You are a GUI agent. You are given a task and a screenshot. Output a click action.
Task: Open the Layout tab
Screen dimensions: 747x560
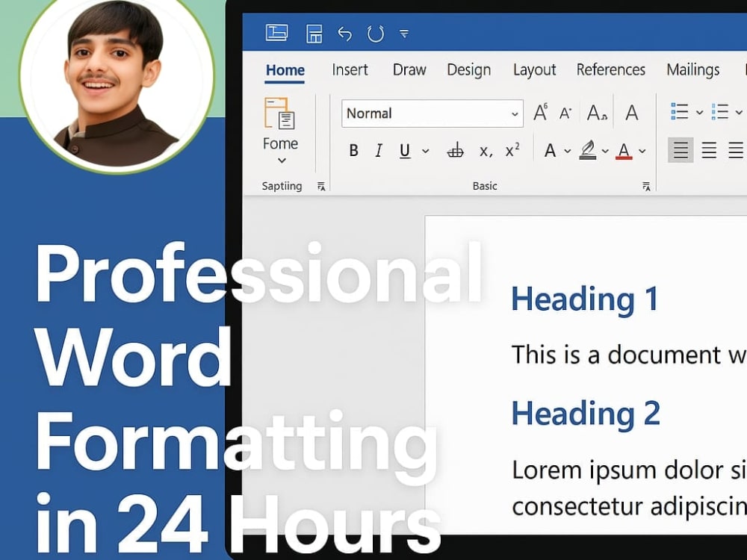pyautogui.click(x=535, y=70)
